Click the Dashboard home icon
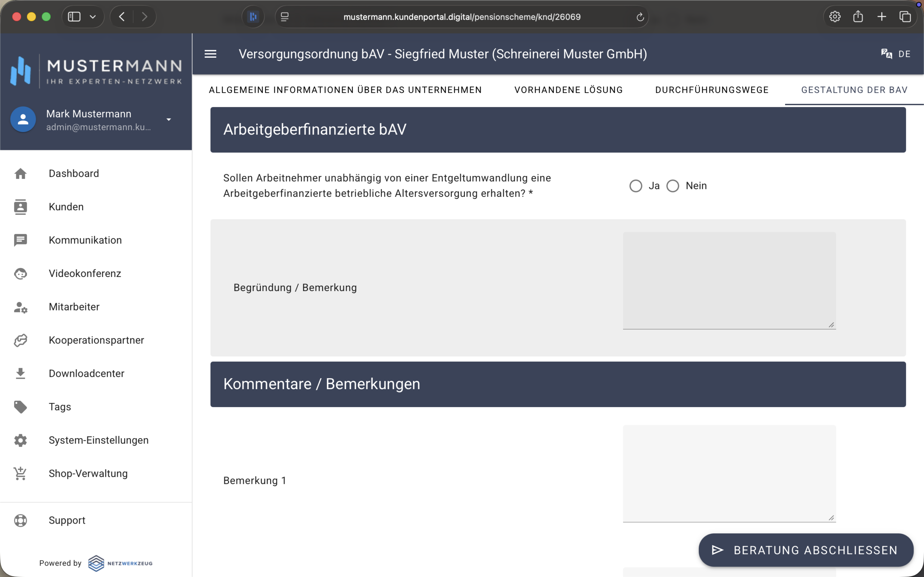Image resolution: width=924 pixels, height=577 pixels. [x=20, y=173]
